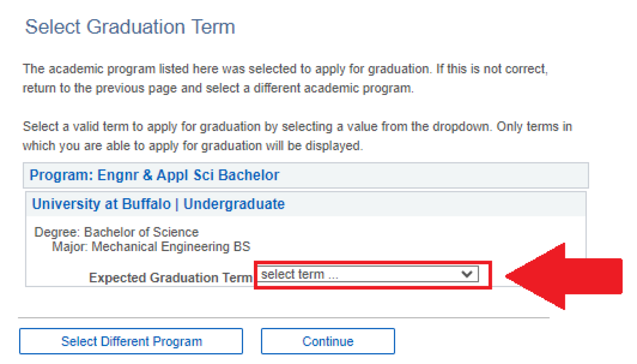The image size is (637, 364).
Task: Click the word 'Program:' in the blue header
Action: click(x=61, y=175)
